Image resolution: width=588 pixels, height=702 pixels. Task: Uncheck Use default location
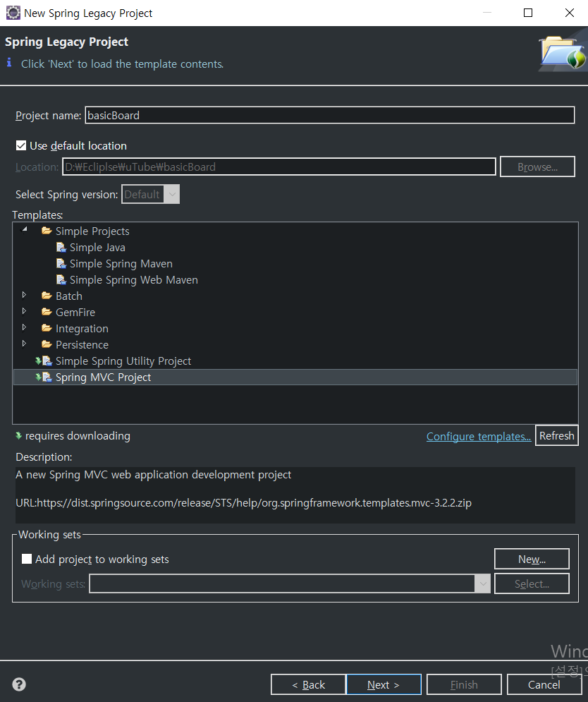click(21, 145)
